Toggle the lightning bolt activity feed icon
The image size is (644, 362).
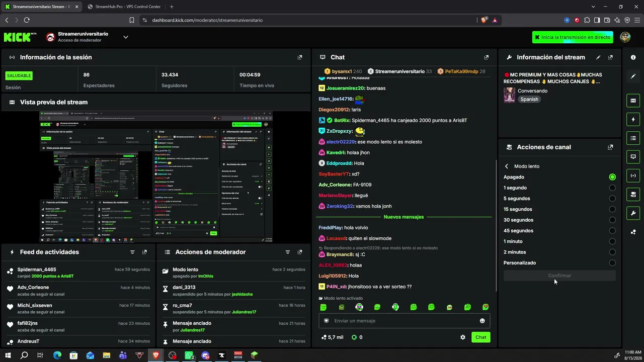(x=633, y=119)
